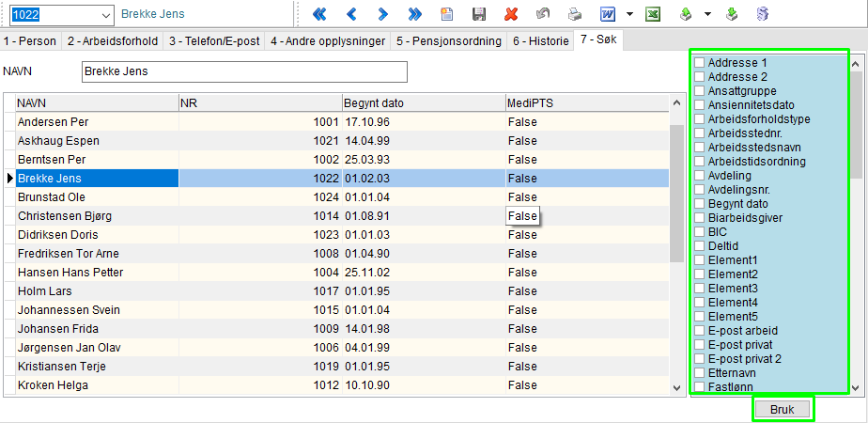Jump to the first employee record
This screenshot has width=868, height=423.
tap(319, 14)
